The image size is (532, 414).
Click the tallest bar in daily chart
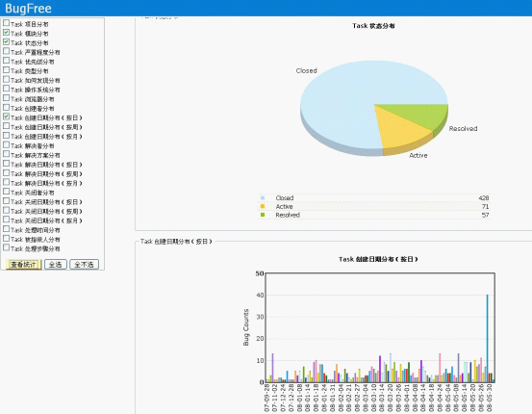coord(488,338)
